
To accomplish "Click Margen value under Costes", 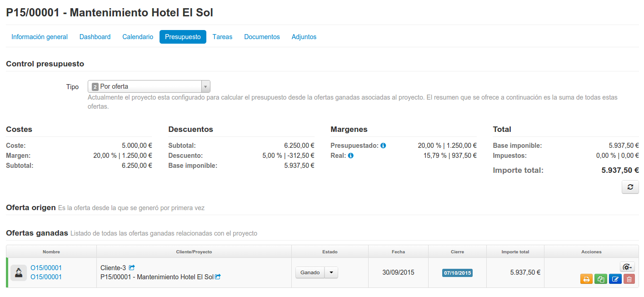I will point(123,156).
